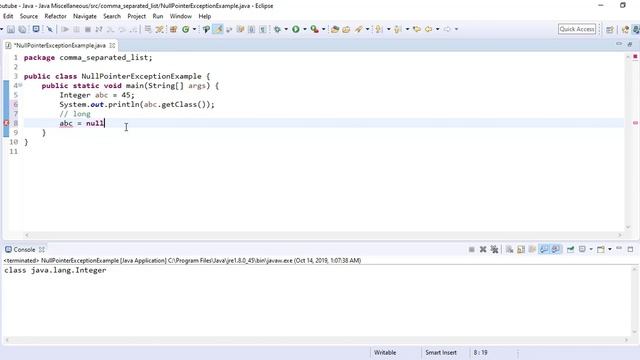Image resolution: width=640 pixels, height=360 pixels.
Task: Open the Debug dropdown arrow
Action: (x=286, y=29)
